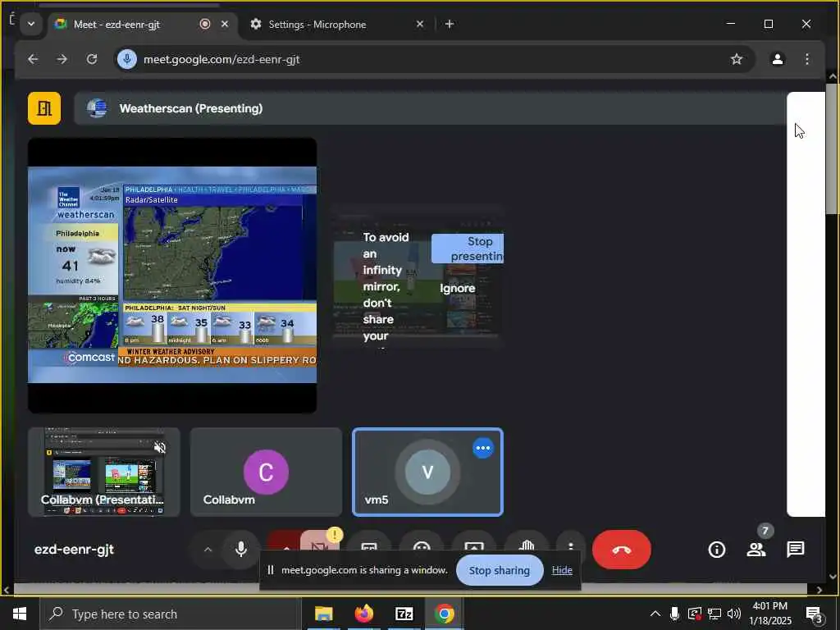Close the Settings - Microphone tab

pos(420,24)
